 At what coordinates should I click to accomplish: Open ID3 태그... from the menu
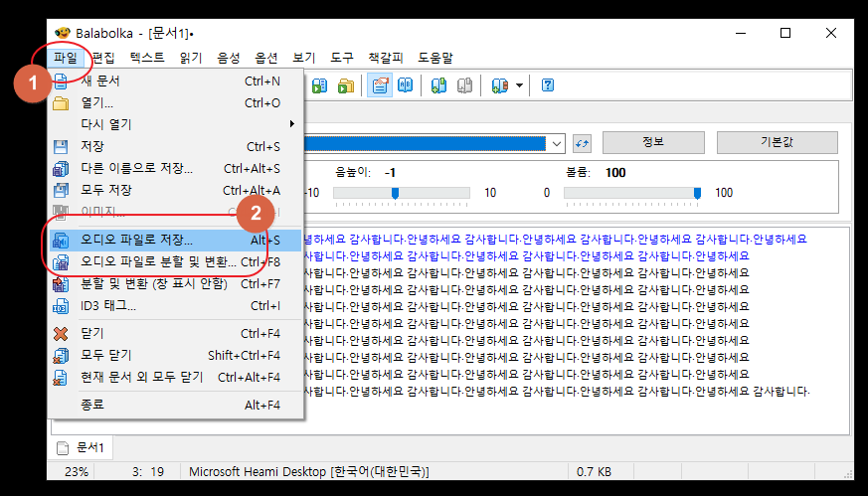pyautogui.click(x=175, y=305)
